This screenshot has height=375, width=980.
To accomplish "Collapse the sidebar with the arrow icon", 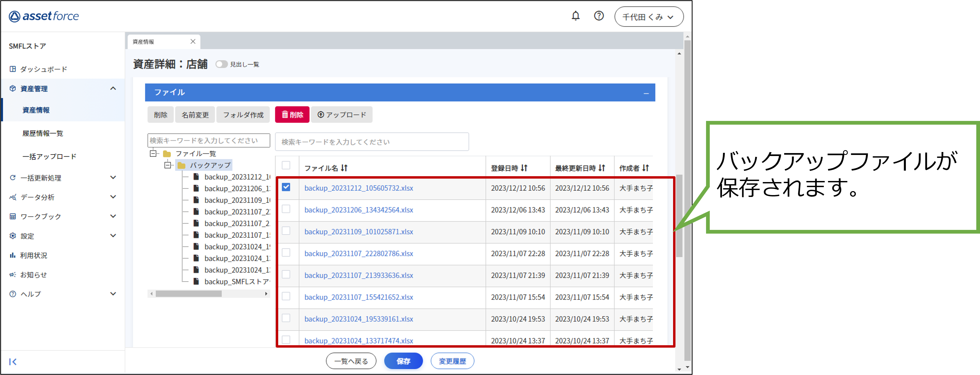I will click(13, 361).
